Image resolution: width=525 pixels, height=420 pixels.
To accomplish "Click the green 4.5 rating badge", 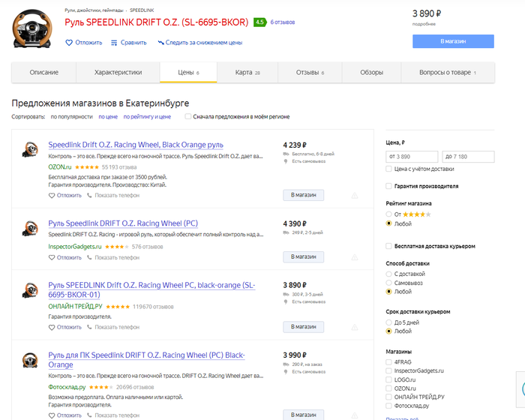I will coord(260,22).
